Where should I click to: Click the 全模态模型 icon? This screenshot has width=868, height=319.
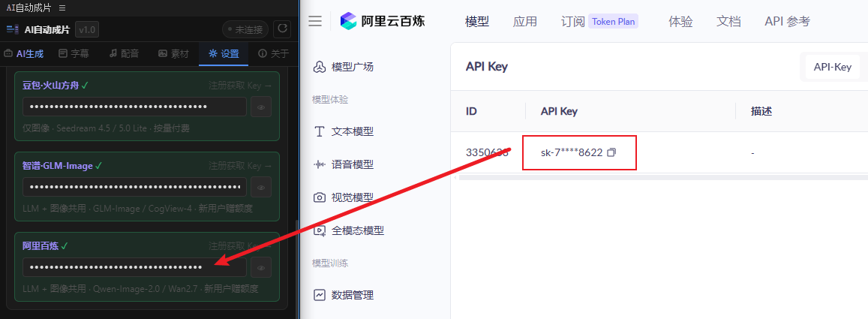(319, 230)
